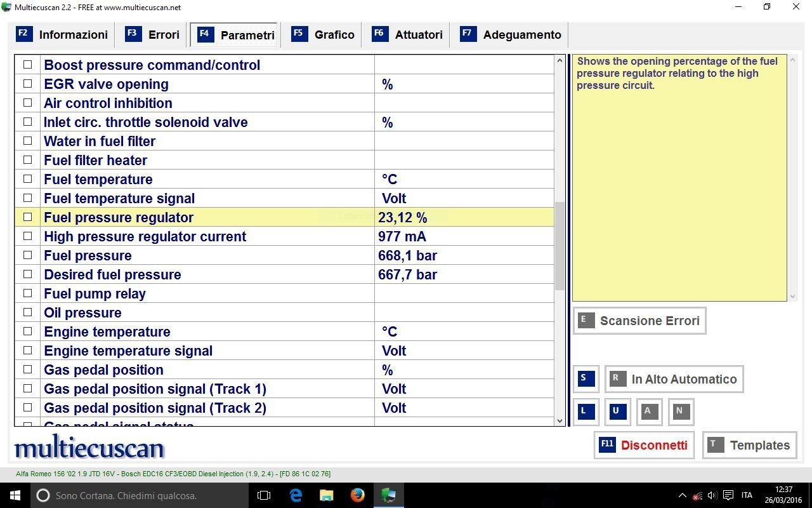Check High pressure regulator current
Screen dimensions: 812x508
27,236
